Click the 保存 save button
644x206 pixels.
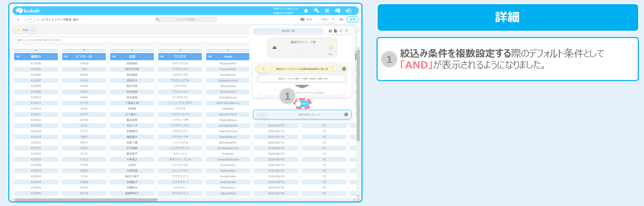point(352,19)
